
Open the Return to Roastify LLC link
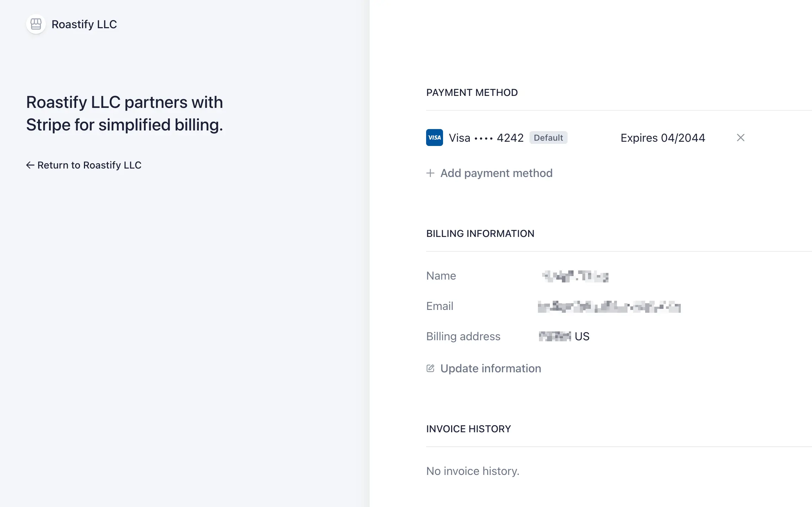point(89,165)
